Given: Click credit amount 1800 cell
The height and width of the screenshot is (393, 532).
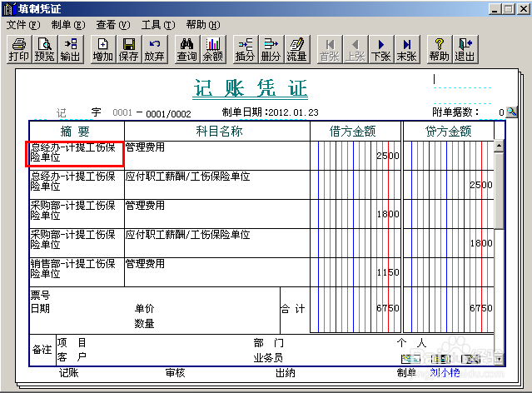Looking at the screenshot, I should [x=449, y=243].
